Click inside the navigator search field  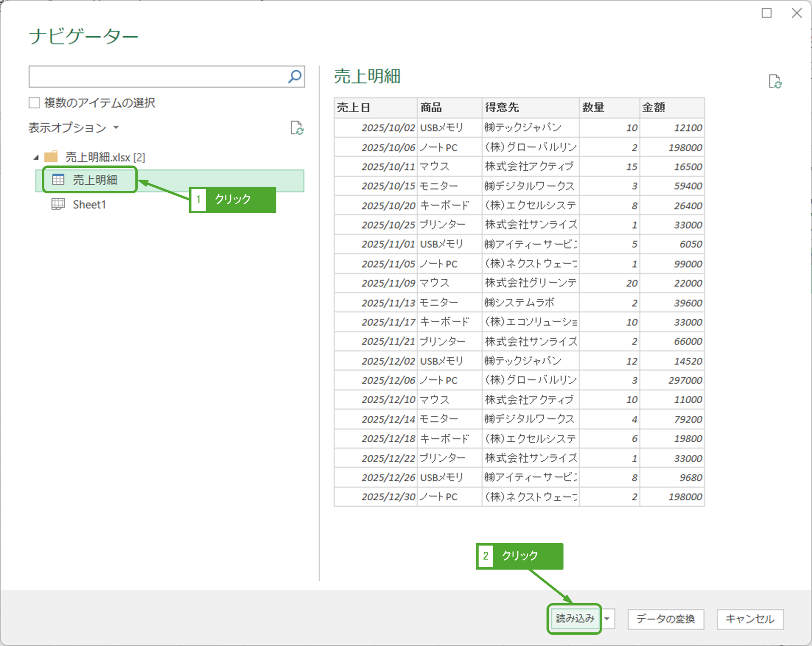(x=158, y=76)
